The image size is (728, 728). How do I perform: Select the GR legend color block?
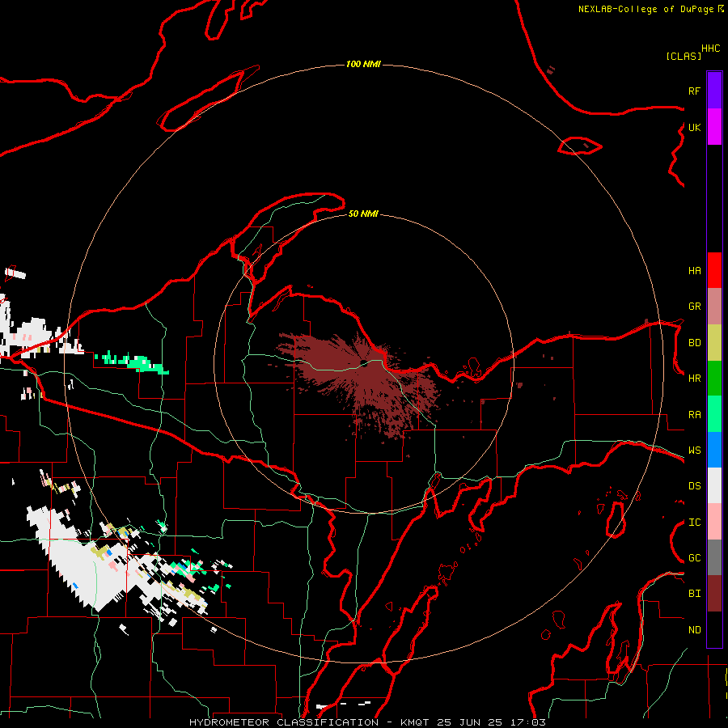pyautogui.click(x=714, y=307)
